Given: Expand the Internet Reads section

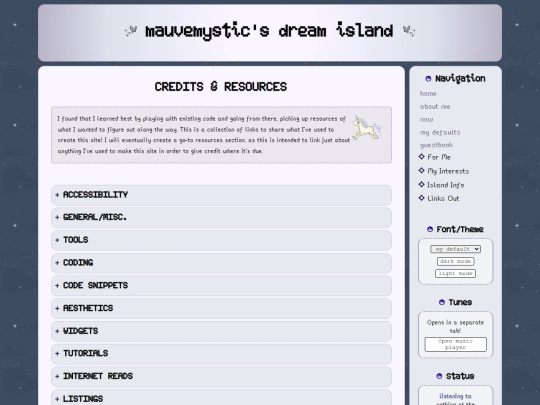Looking at the screenshot, I should pyautogui.click(x=221, y=376).
